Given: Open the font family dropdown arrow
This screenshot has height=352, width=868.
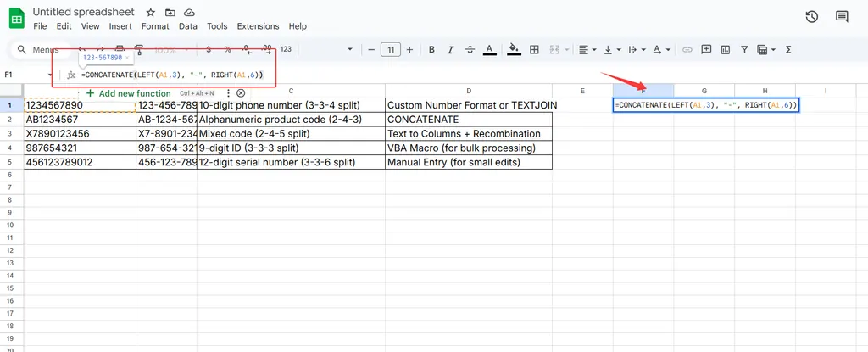Looking at the screenshot, I should point(349,50).
